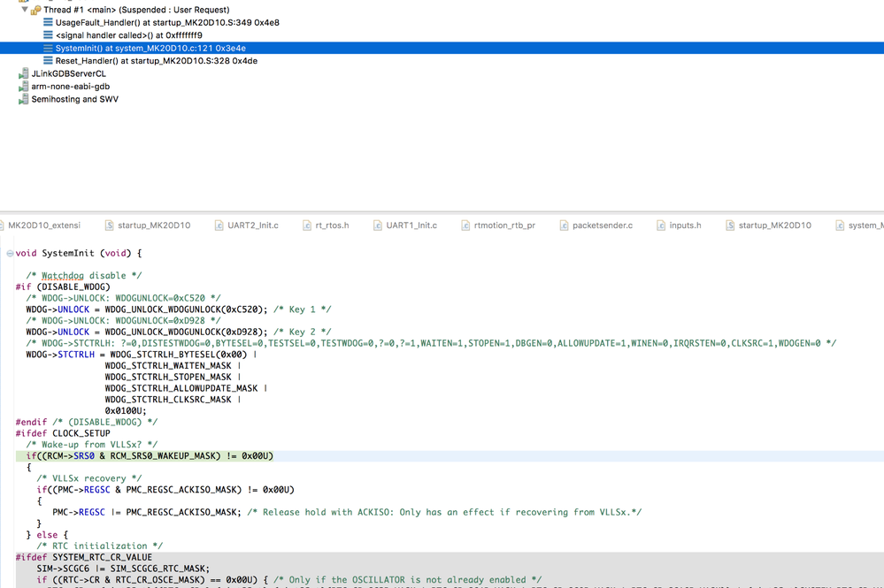
Task: Open startup_MK20D10 tab next to UART2_Init.c
Action: point(149,225)
